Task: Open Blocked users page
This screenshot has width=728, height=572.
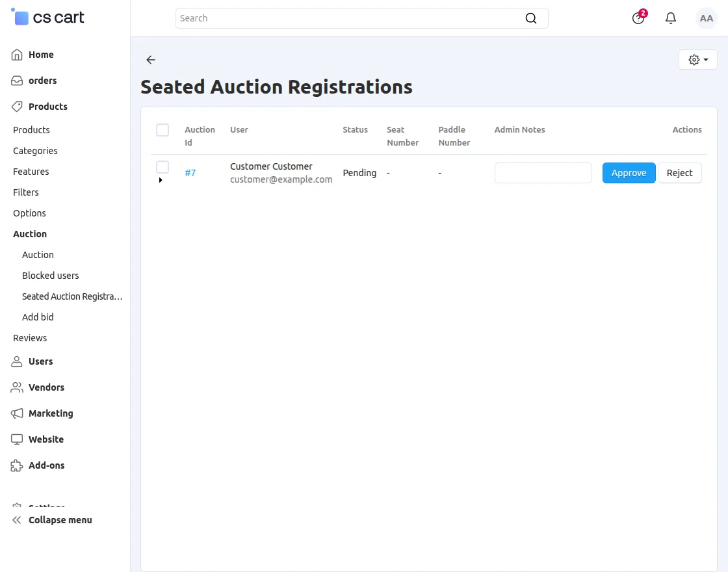Action: point(50,276)
